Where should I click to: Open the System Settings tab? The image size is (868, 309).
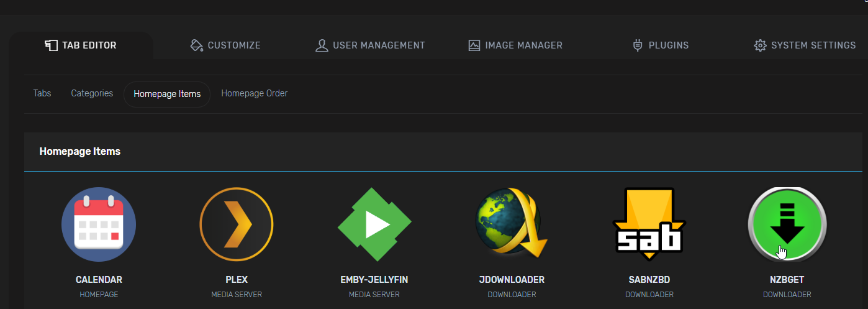[x=805, y=45]
